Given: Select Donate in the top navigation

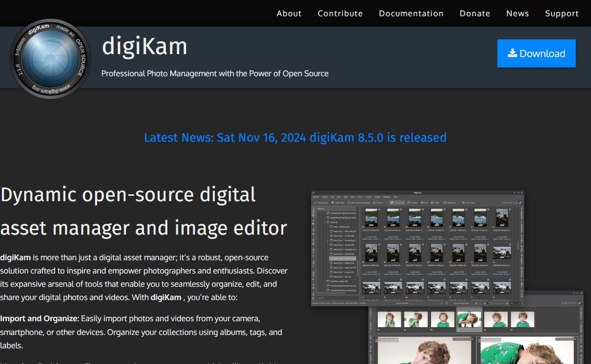Looking at the screenshot, I should click(x=475, y=13).
